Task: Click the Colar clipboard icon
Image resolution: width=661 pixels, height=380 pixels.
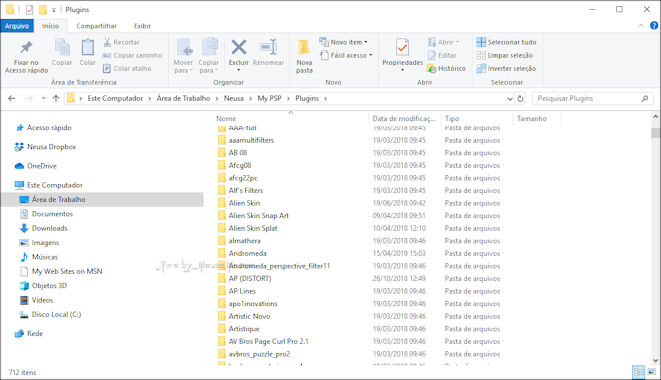Action: [x=88, y=47]
